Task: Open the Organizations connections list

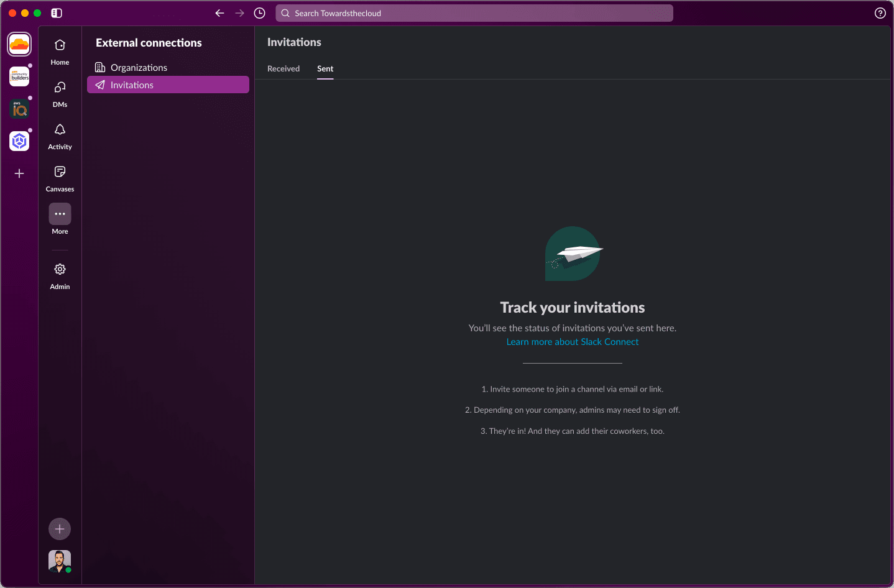Action: [x=138, y=67]
